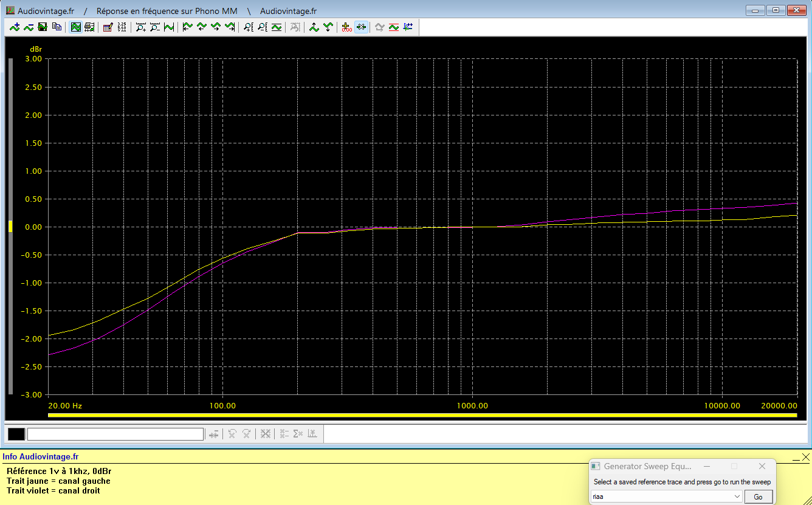Click the 'Référence 1v à 1khz, 0dBr' text
812x505 pixels.
pyautogui.click(x=59, y=471)
